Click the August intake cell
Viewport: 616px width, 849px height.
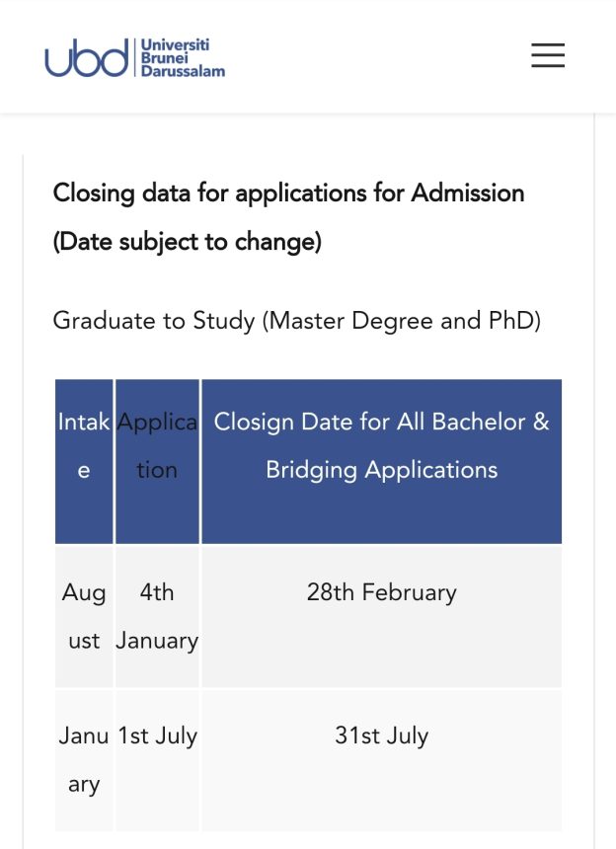click(x=84, y=616)
